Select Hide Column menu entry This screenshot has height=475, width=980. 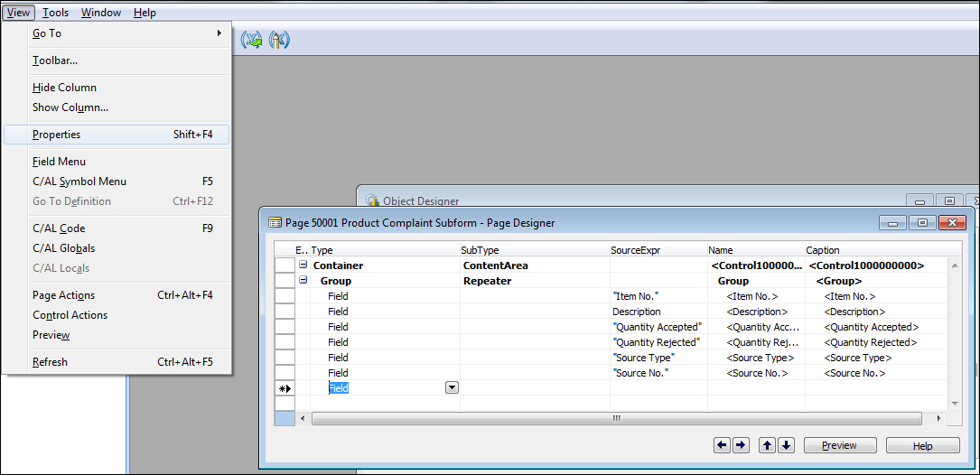(x=117, y=88)
